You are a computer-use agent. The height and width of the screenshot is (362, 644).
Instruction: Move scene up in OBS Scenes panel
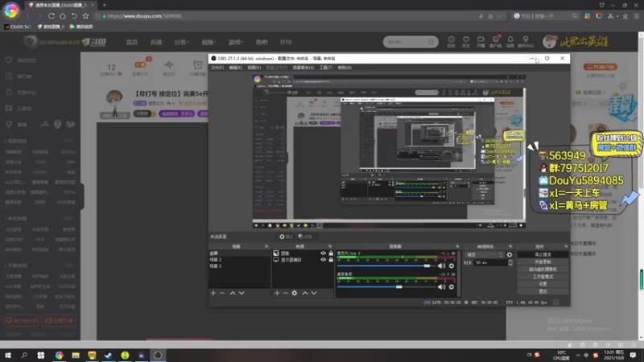point(233,293)
